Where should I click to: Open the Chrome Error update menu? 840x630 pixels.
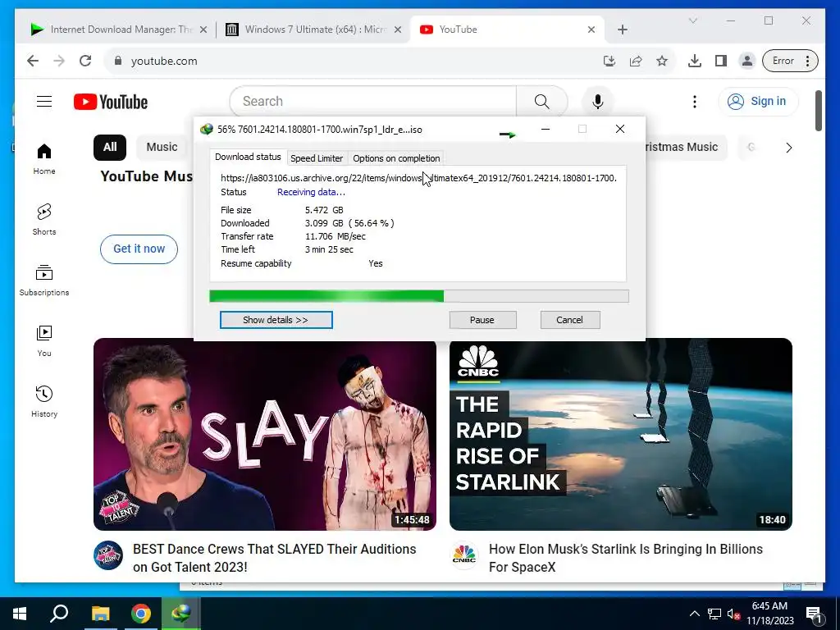(790, 61)
